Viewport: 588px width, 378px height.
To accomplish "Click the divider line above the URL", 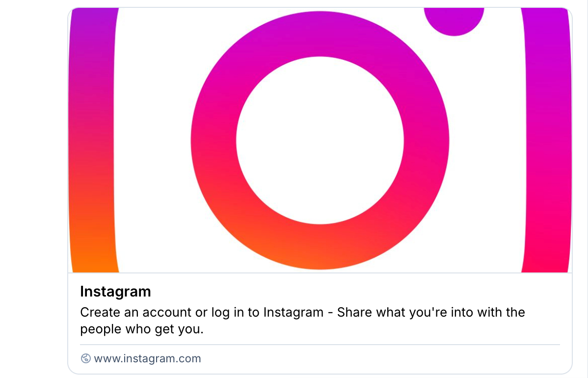I will pyautogui.click(x=320, y=345).
